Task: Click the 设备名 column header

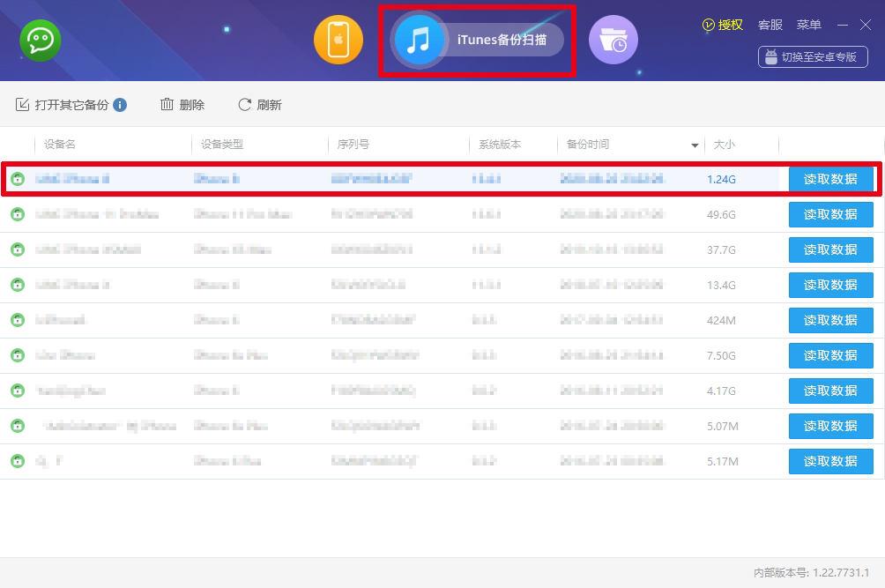Action: pos(60,145)
